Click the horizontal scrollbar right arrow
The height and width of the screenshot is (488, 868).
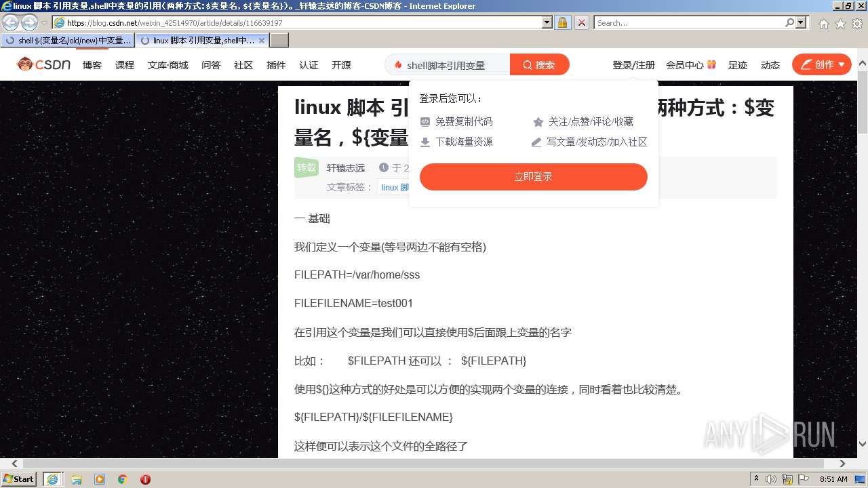point(843,464)
